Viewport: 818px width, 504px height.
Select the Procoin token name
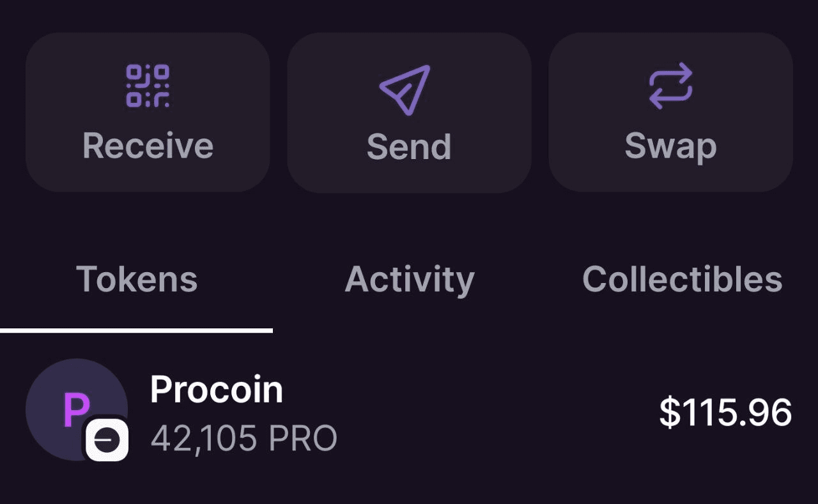click(217, 390)
